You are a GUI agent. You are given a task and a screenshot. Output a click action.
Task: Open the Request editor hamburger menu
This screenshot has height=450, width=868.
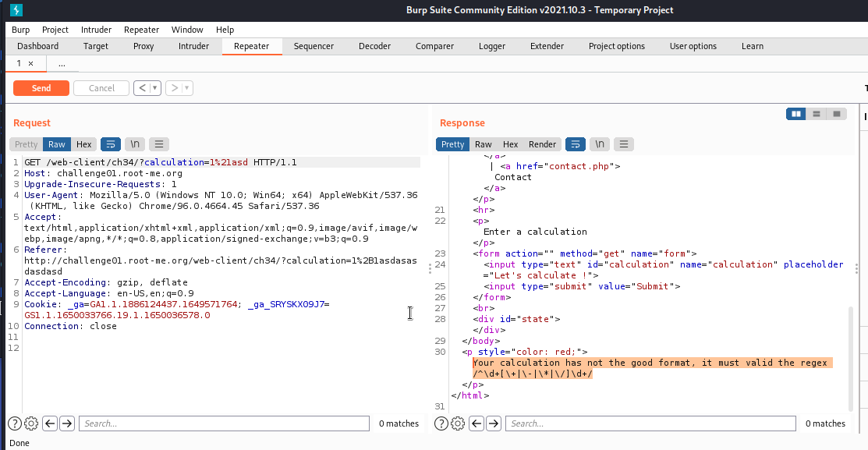159,144
